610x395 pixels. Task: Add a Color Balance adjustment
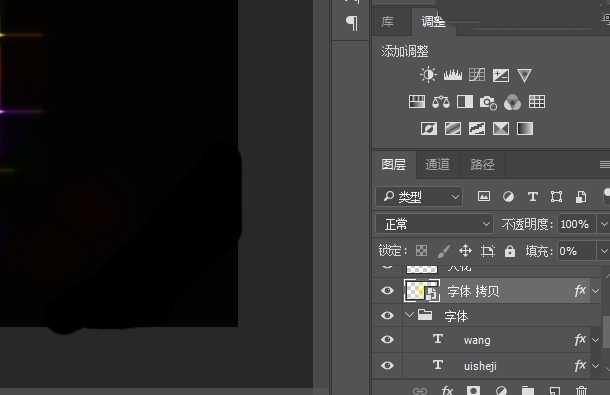tap(441, 102)
